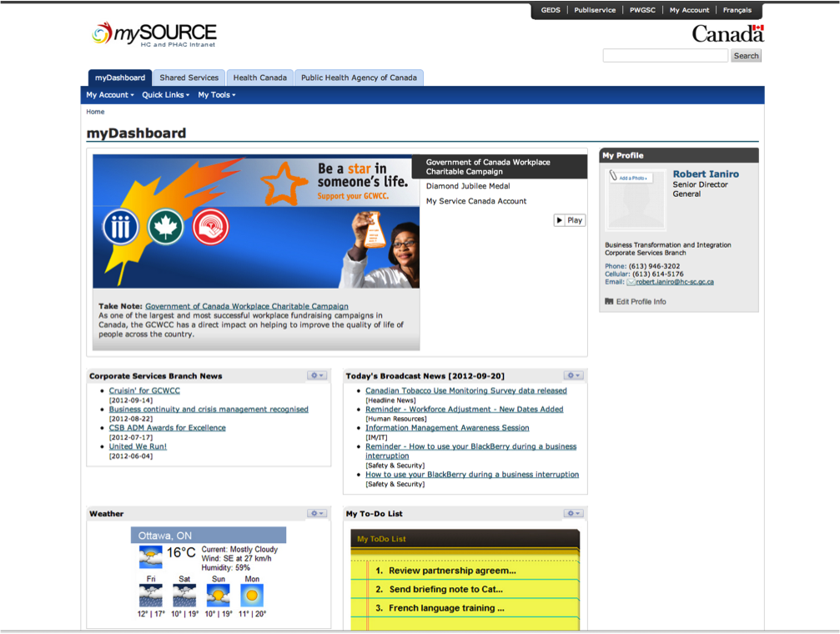Click into the search text field
Screen dimensions: 840x634
coord(666,56)
